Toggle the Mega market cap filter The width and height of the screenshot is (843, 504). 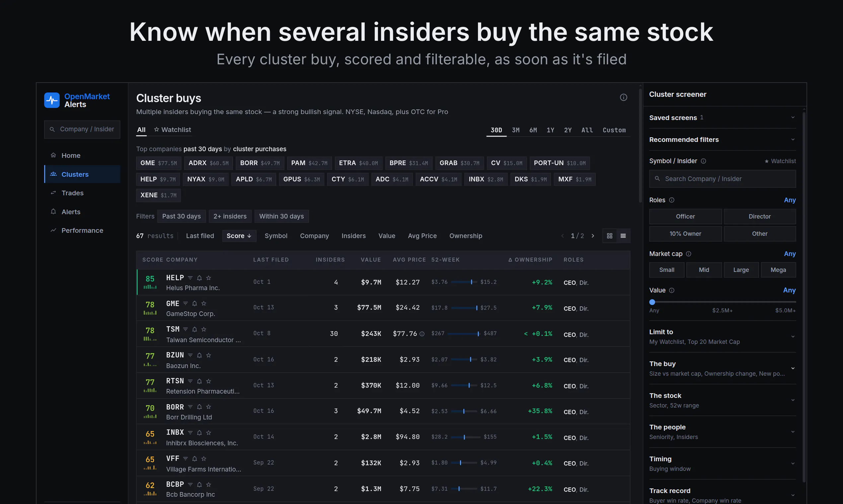(x=778, y=270)
